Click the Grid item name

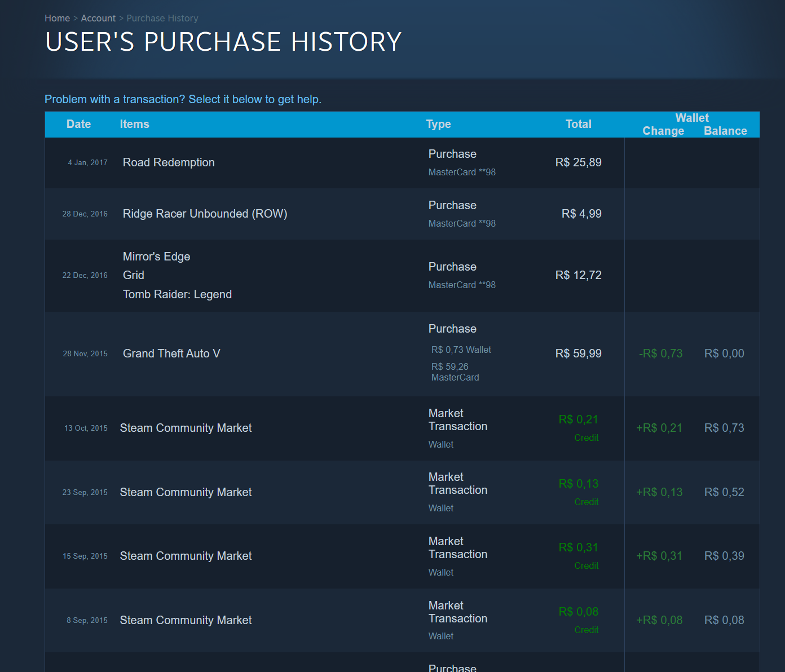click(134, 275)
